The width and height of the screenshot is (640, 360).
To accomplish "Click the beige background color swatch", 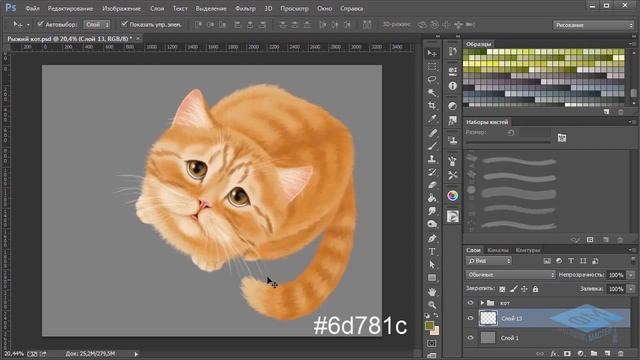I will [x=436, y=331].
